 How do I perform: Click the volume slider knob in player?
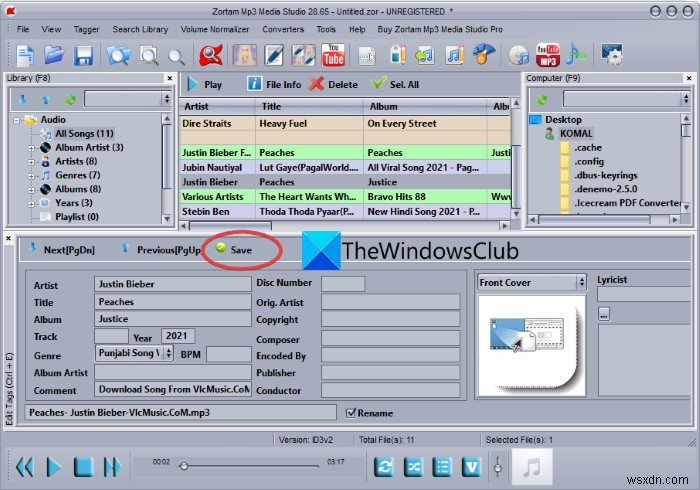(x=498, y=468)
